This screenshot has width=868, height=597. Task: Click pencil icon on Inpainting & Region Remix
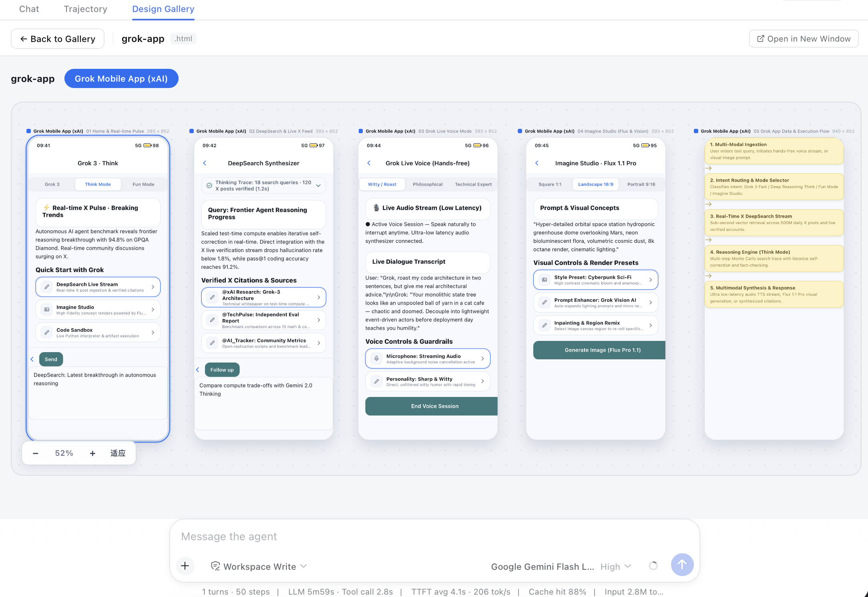[x=545, y=325]
